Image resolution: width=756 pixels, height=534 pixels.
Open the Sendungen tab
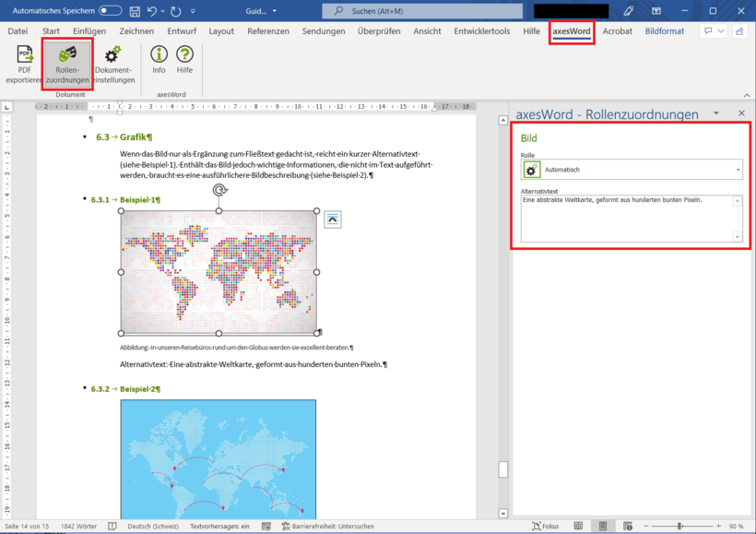tap(324, 30)
